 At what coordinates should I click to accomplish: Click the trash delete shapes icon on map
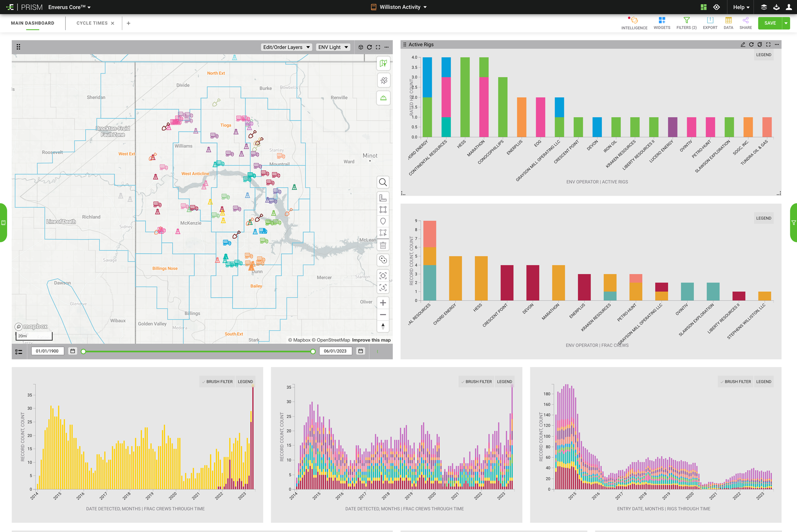pos(383,245)
